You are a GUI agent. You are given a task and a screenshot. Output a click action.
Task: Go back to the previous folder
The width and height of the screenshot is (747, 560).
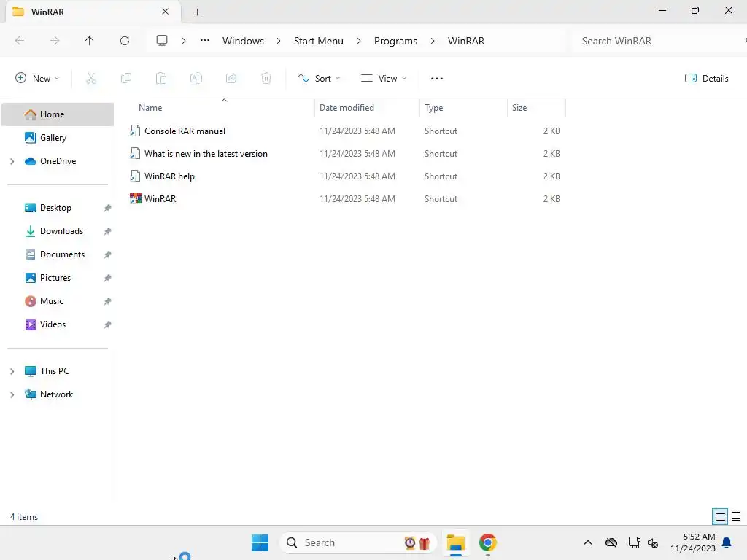pos(20,41)
